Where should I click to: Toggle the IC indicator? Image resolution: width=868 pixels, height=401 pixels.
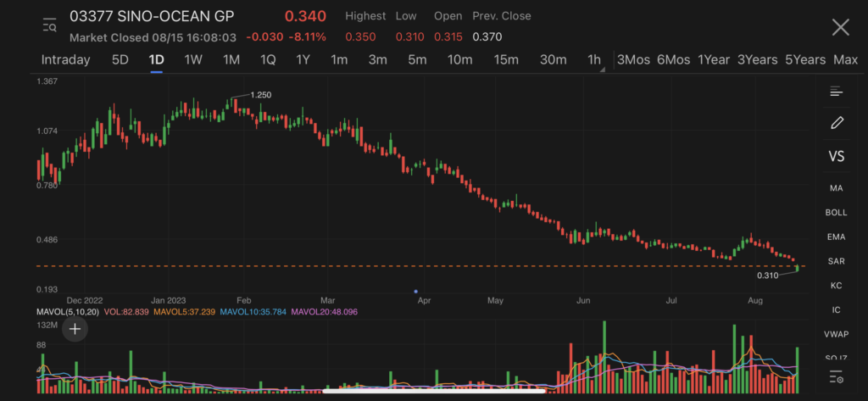(836, 310)
